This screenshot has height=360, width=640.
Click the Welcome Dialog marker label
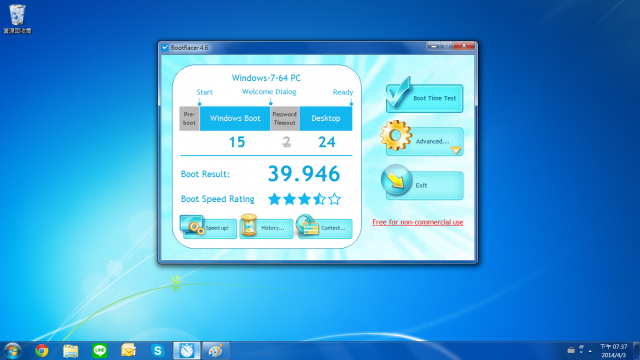pyautogui.click(x=269, y=92)
